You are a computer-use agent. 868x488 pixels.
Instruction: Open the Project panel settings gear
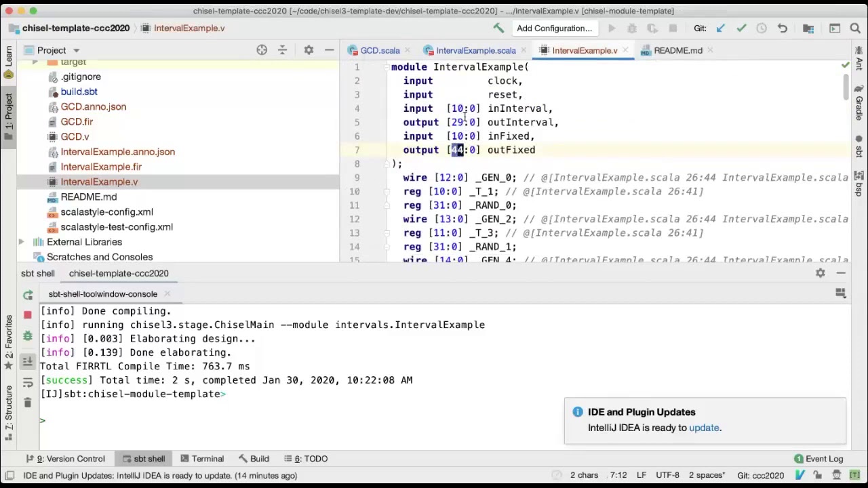click(309, 50)
